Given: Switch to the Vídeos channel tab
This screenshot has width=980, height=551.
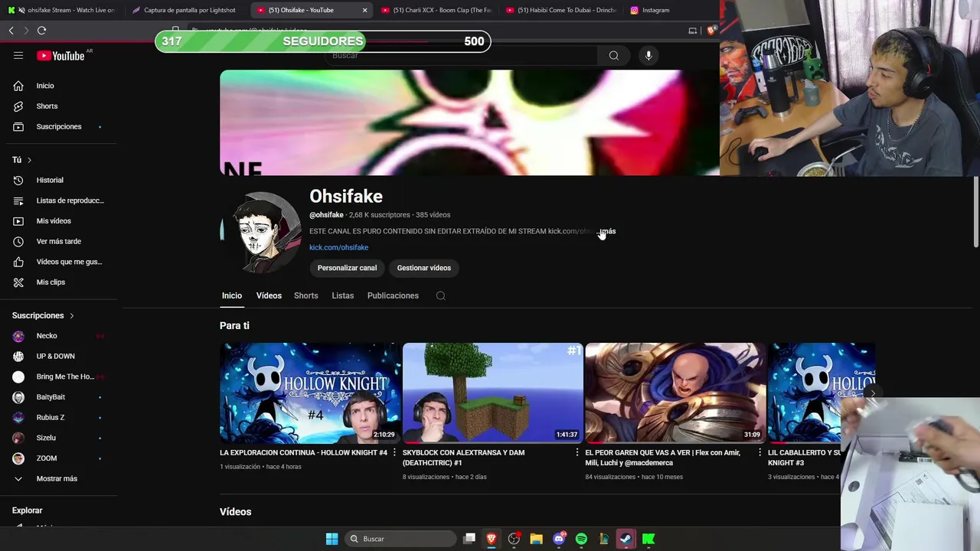Looking at the screenshot, I should click(x=269, y=295).
